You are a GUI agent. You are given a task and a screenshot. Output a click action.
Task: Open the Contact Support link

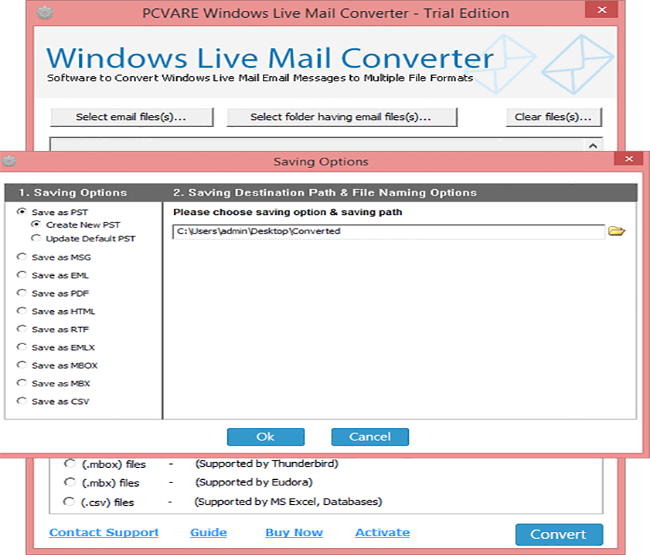(104, 532)
